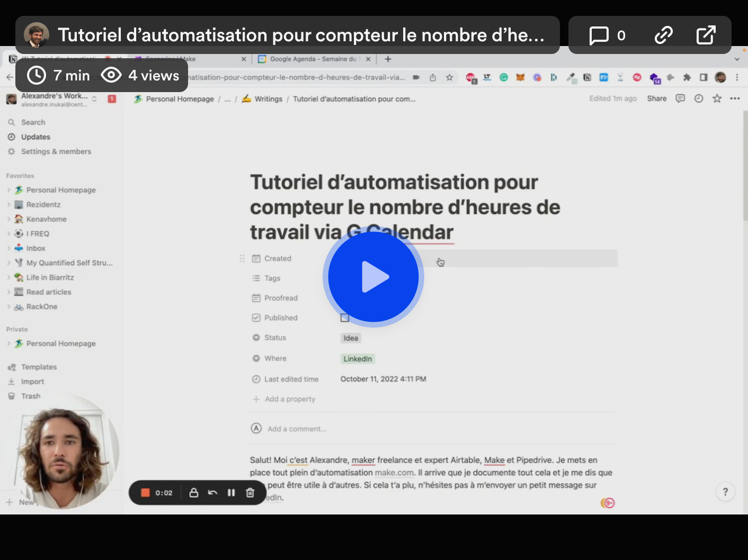Toggle the Published checkbox

[x=345, y=318]
